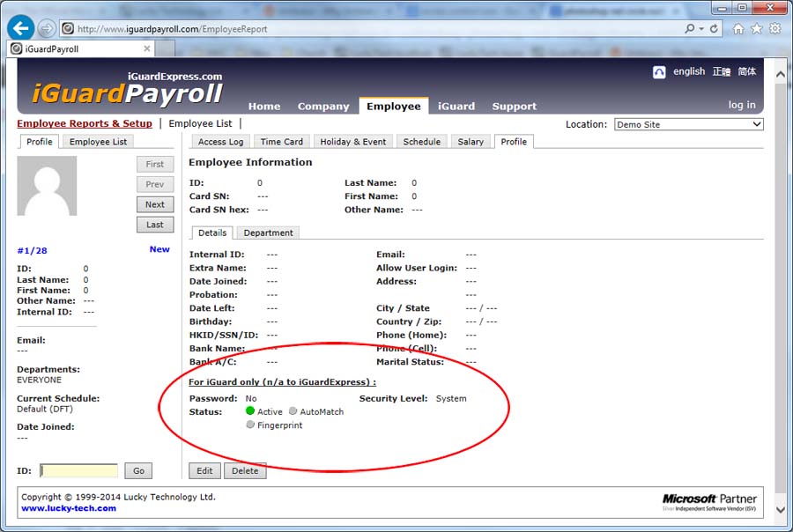Click the Microsoft Partner logo

pos(709,502)
